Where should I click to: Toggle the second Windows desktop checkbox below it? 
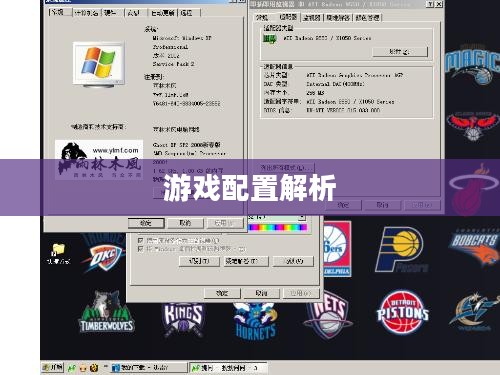[x=141, y=249]
